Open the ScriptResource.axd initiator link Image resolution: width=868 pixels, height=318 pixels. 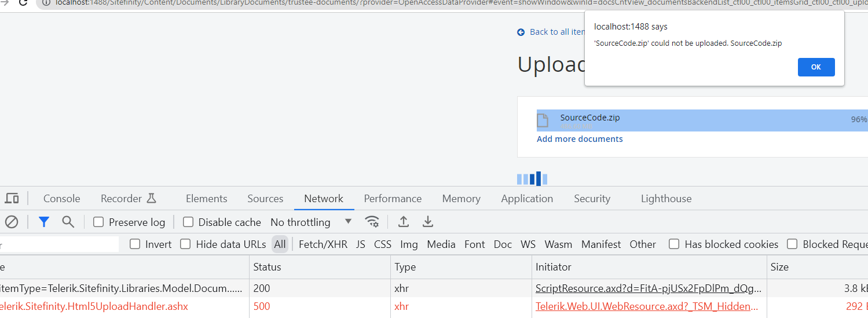click(649, 288)
